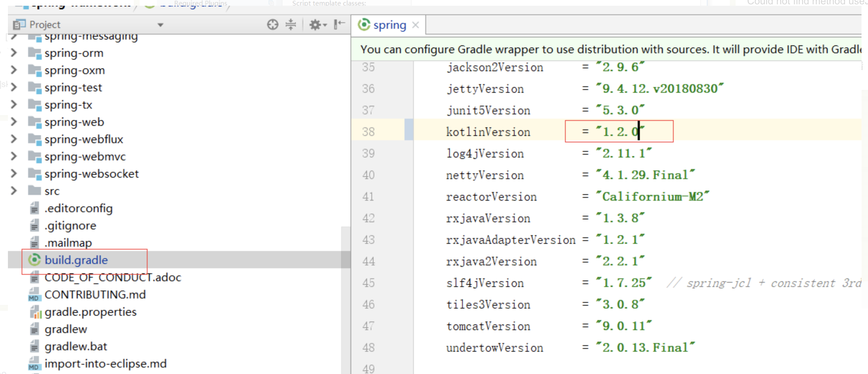Select the spring-orm folder icon
The width and height of the screenshot is (868, 374).
click(35, 53)
